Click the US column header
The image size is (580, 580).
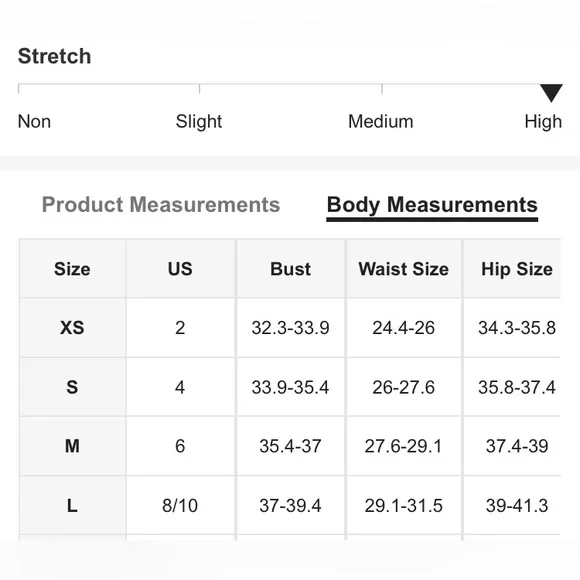(x=180, y=269)
